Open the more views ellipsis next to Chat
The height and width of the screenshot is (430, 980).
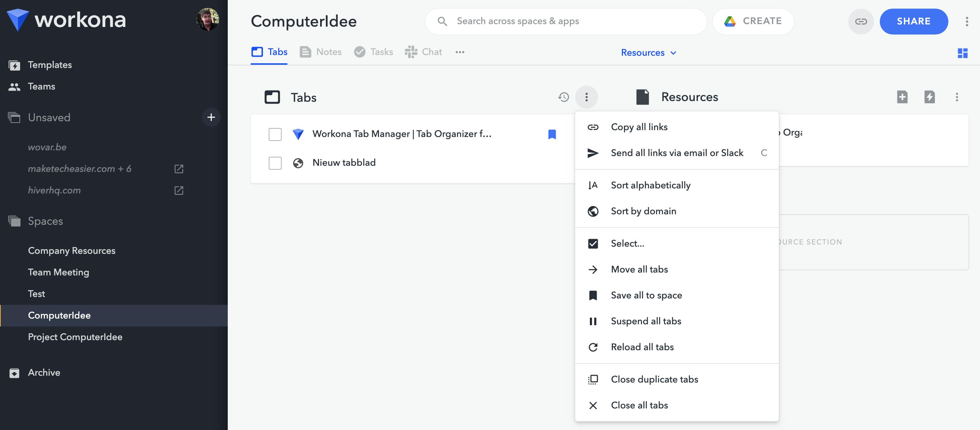coord(459,52)
